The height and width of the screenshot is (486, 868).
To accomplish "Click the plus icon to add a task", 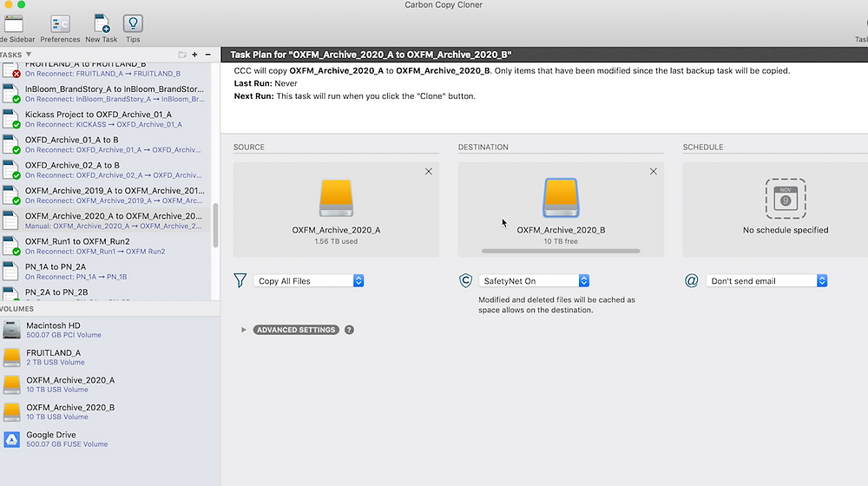I will pyautogui.click(x=194, y=55).
